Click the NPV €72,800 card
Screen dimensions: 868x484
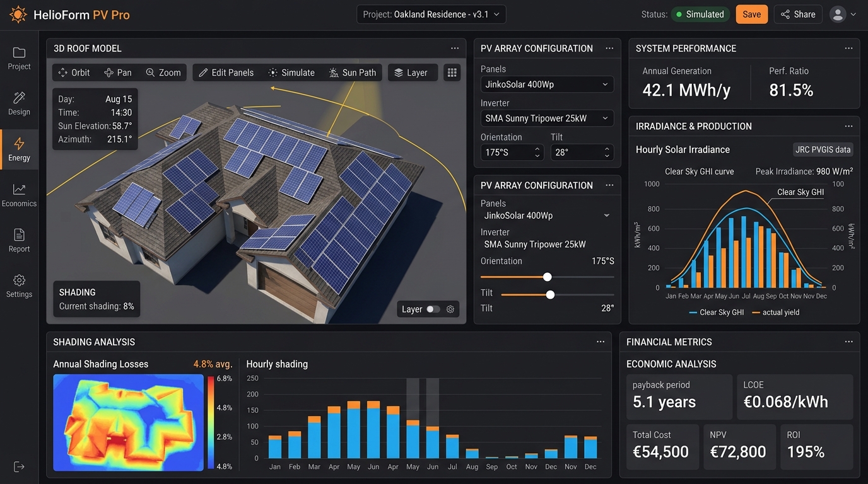pos(739,447)
